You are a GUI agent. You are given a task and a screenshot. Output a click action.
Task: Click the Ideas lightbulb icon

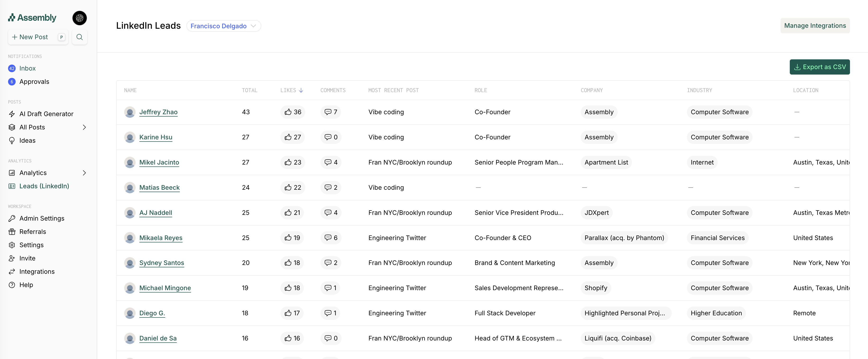coord(12,141)
